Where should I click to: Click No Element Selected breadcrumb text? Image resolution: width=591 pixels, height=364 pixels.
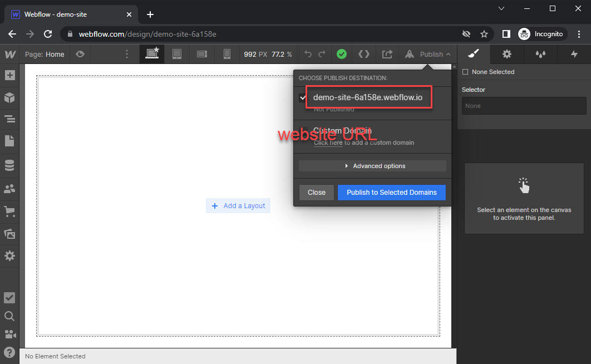click(x=55, y=356)
